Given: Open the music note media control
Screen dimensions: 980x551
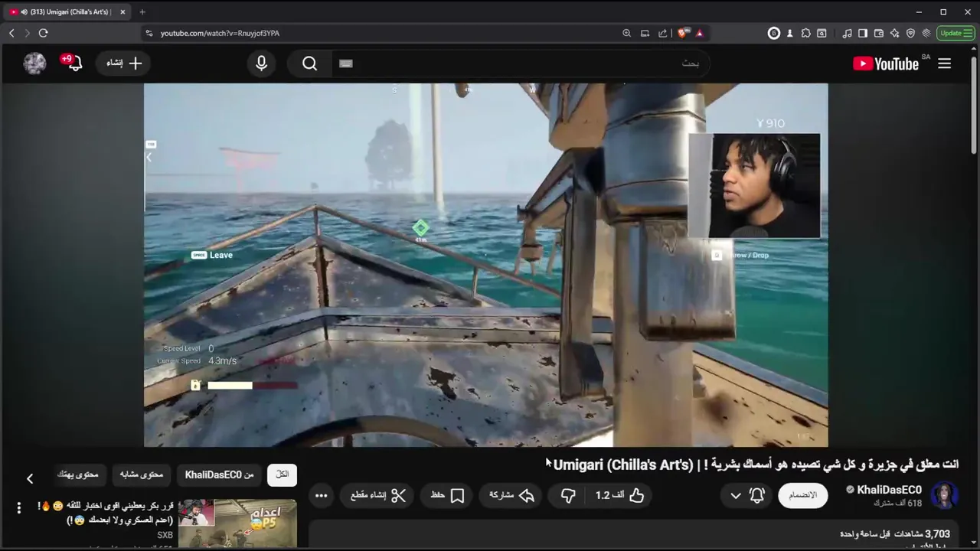Looking at the screenshot, I should (x=847, y=33).
